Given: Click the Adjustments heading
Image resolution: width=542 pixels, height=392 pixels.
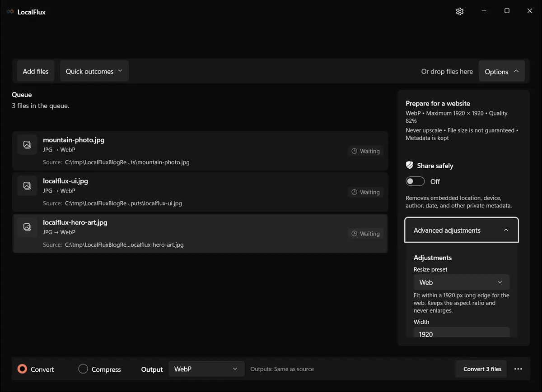Looking at the screenshot, I should click(x=433, y=258).
